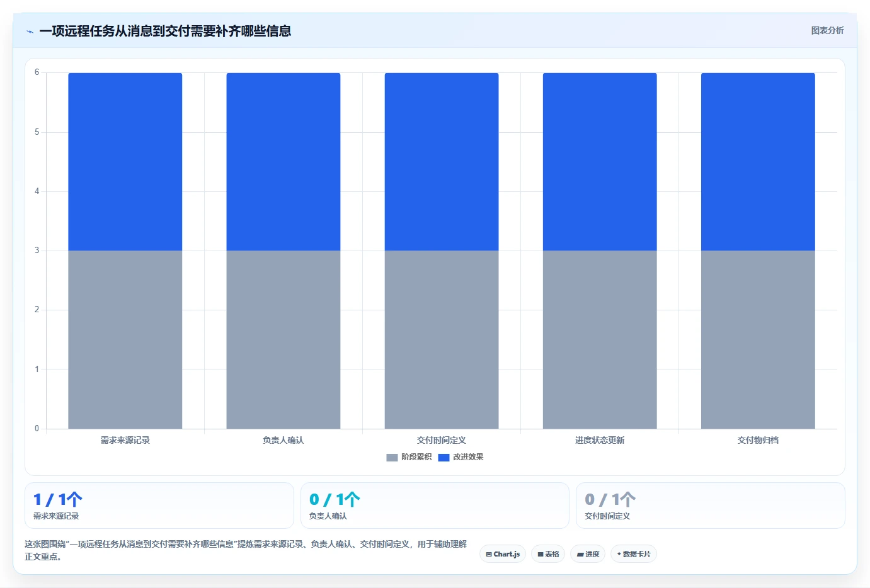Click the gray bar segment for 交付物归档
This screenshot has height=588, width=870.
pos(758,340)
